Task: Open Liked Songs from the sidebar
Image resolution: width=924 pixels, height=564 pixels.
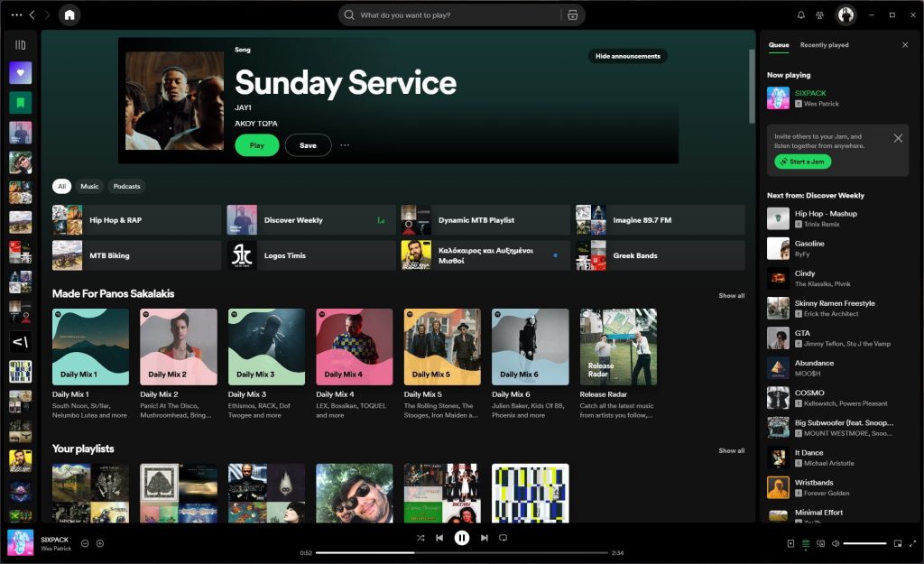Action: (20, 72)
